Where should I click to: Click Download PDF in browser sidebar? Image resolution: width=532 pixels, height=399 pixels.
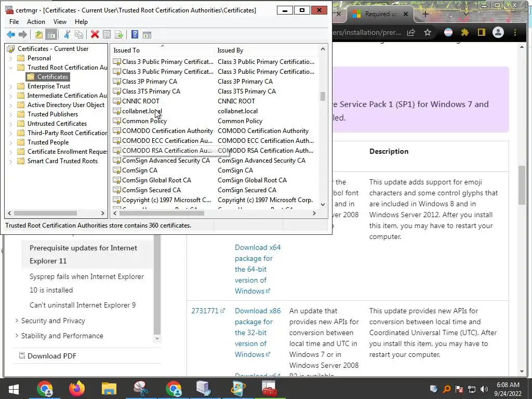(48, 356)
